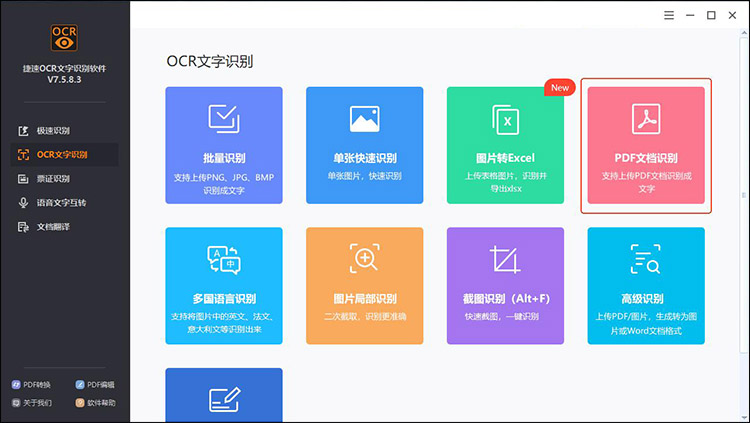This screenshot has width=750, height=423.
Task: Open 文档翻译 in the sidebar
Action: tap(64, 227)
